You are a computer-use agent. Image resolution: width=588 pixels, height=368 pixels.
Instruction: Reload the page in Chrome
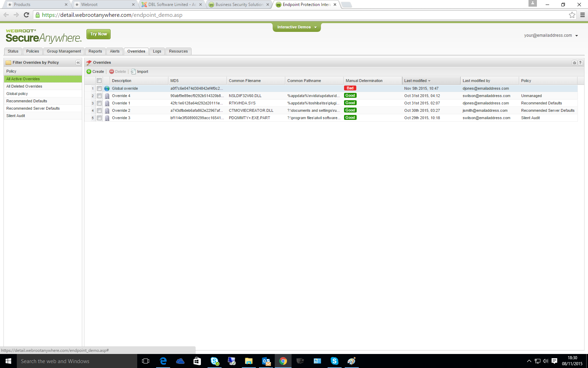click(26, 15)
